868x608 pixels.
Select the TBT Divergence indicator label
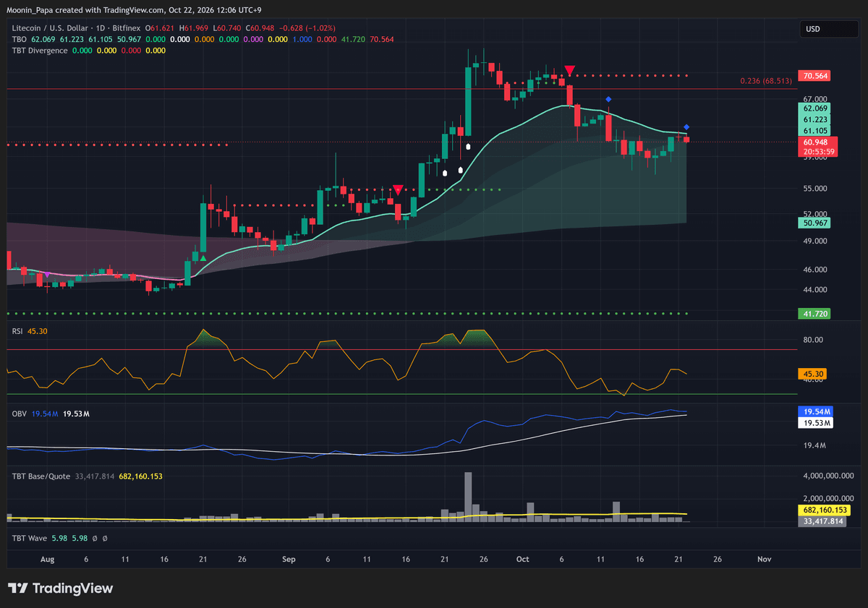pyautogui.click(x=40, y=51)
